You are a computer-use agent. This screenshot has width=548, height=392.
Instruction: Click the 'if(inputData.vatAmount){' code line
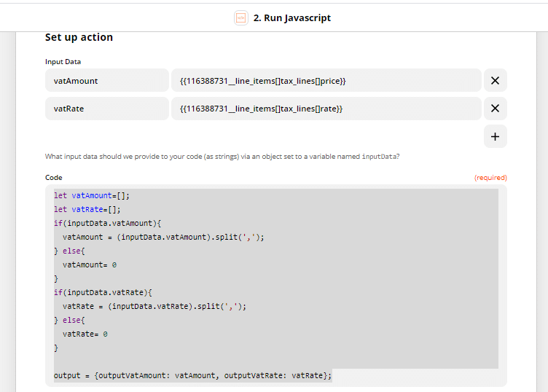(x=107, y=223)
